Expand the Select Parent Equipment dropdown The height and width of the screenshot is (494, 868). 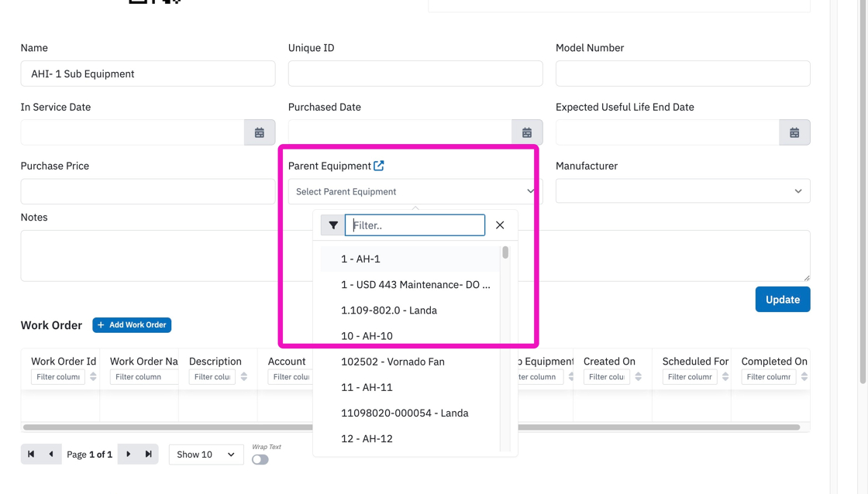pyautogui.click(x=415, y=191)
